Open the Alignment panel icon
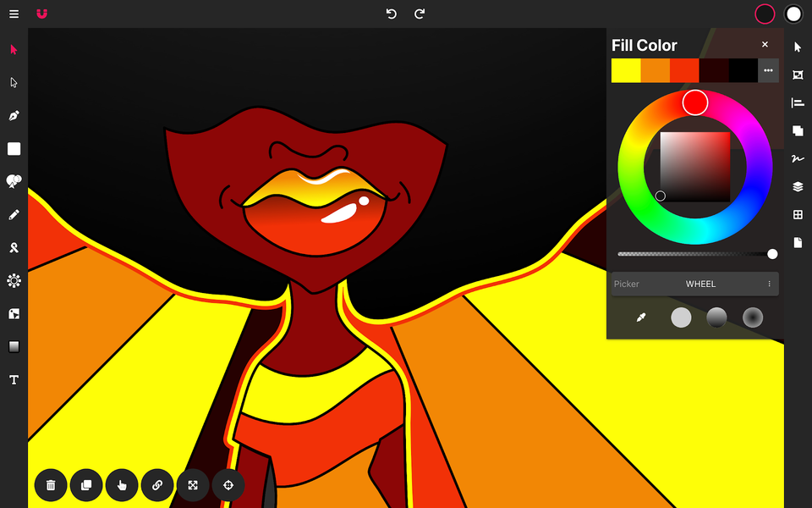 point(797,102)
